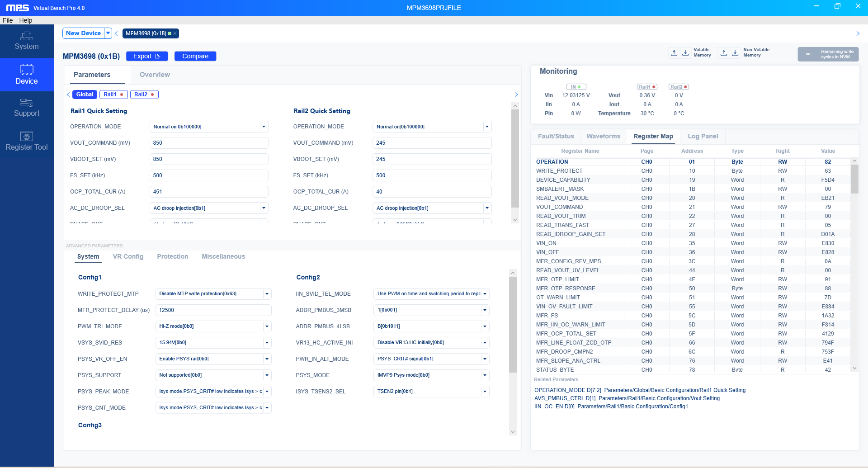The image size is (868, 468).
Task: Click the Compare button
Action: [195, 56]
